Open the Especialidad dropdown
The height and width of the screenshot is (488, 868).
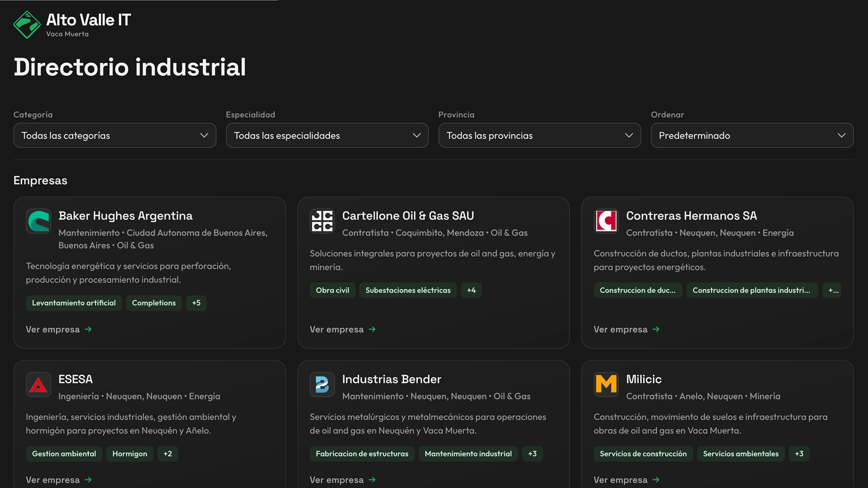click(x=327, y=136)
